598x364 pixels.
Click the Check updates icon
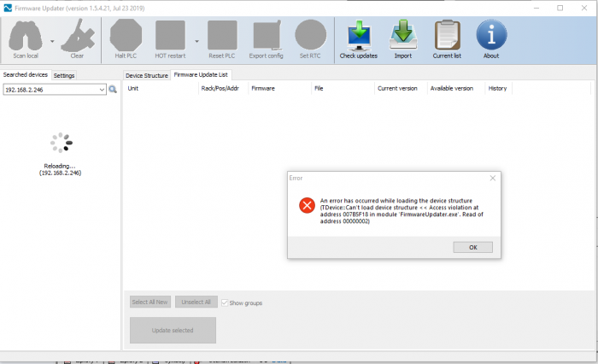pos(358,36)
